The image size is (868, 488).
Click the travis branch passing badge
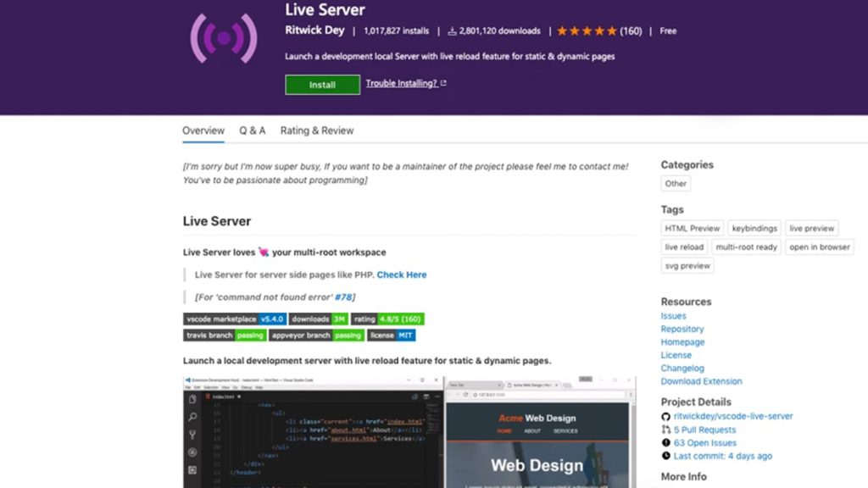coord(225,335)
